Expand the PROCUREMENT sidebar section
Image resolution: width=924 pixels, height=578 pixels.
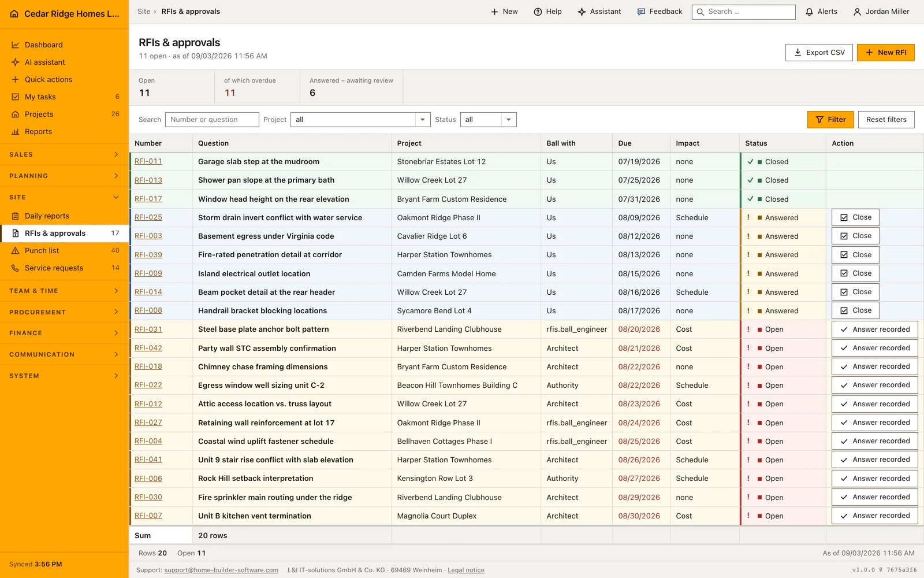(x=64, y=312)
